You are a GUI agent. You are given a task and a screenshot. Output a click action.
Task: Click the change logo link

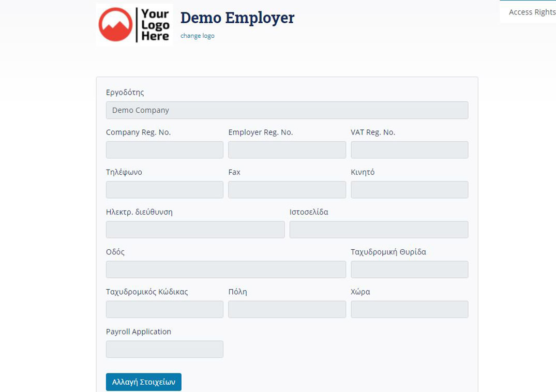(x=197, y=36)
